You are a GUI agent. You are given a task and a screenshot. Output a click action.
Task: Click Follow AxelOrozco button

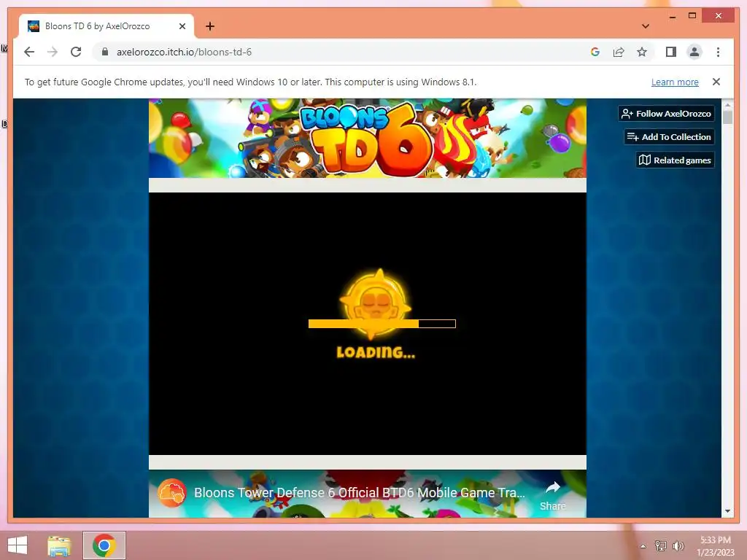coord(666,113)
